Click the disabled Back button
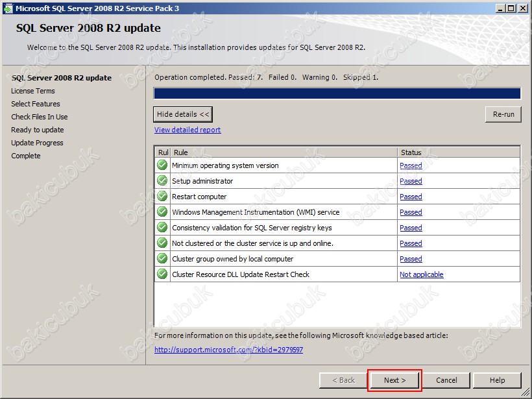This screenshot has height=399, width=532. pyautogui.click(x=343, y=380)
